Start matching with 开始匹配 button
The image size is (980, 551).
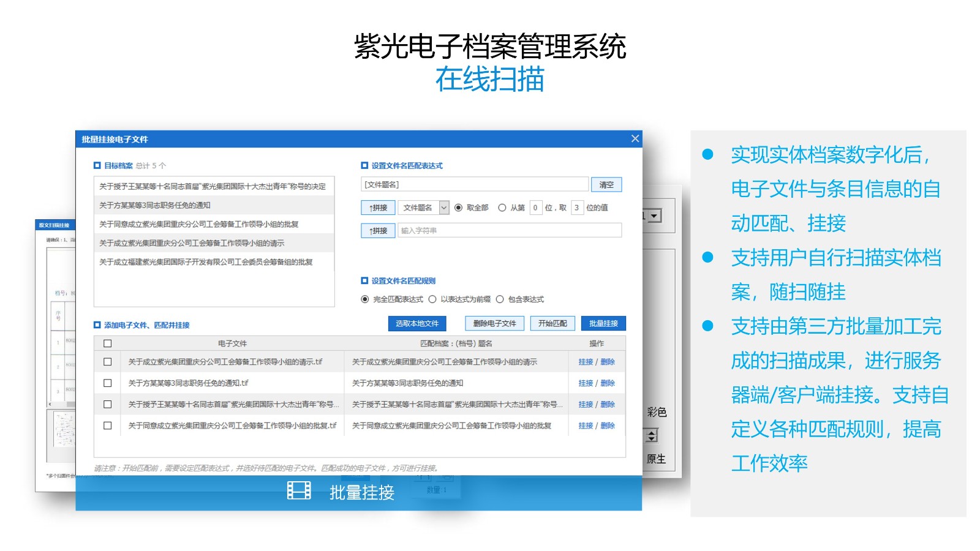click(x=552, y=323)
